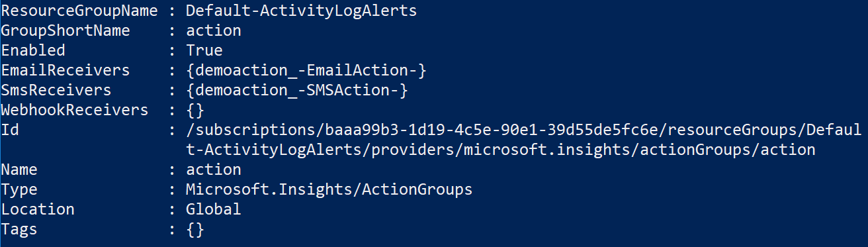This screenshot has height=247, width=868.
Task: Select the Microsoft.Insights/ActionGroups type value
Action: pos(329,189)
